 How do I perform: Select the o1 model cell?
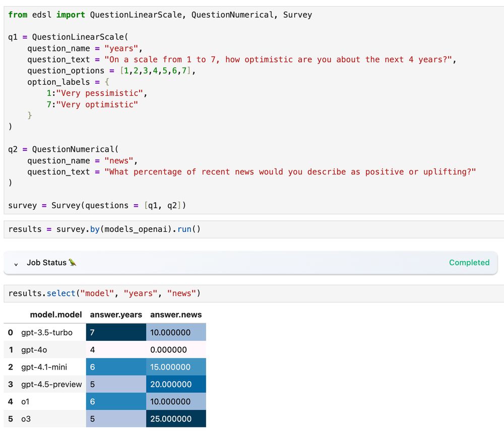(x=52, y=402)
